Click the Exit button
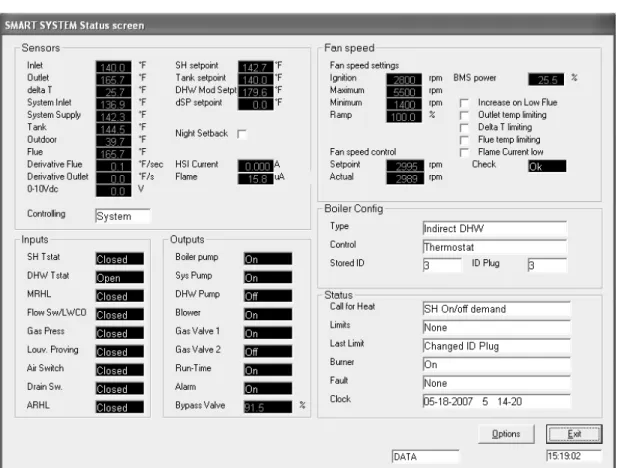Viewport: 630px width, 468px height. point(574,434)
